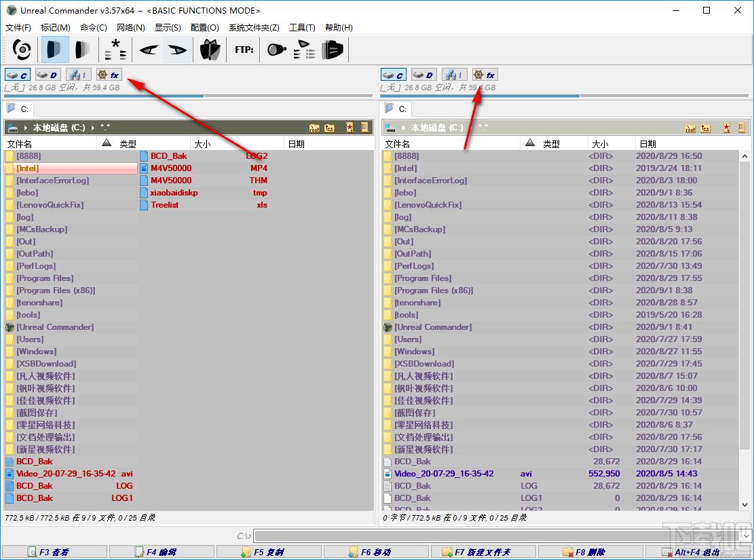Switch to brief list view mode
The height and width of the screenshot is (560, 754).
click(x=55, y=50)
